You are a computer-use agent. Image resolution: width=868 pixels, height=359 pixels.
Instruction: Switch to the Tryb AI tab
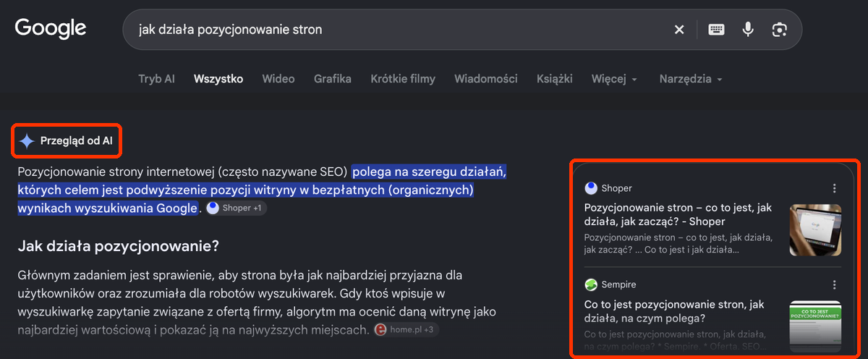[x=156, y=79]
